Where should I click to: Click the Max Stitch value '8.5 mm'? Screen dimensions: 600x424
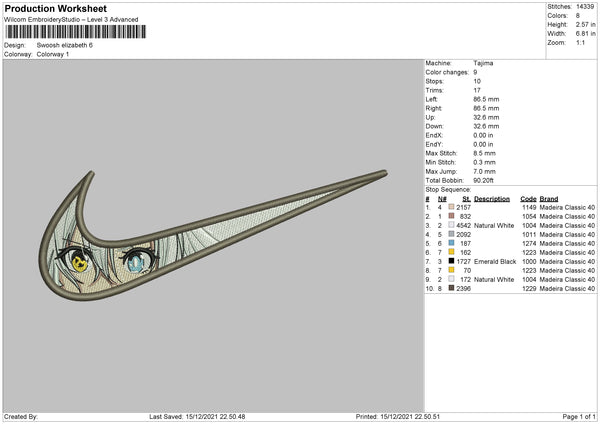click(484, 153)
